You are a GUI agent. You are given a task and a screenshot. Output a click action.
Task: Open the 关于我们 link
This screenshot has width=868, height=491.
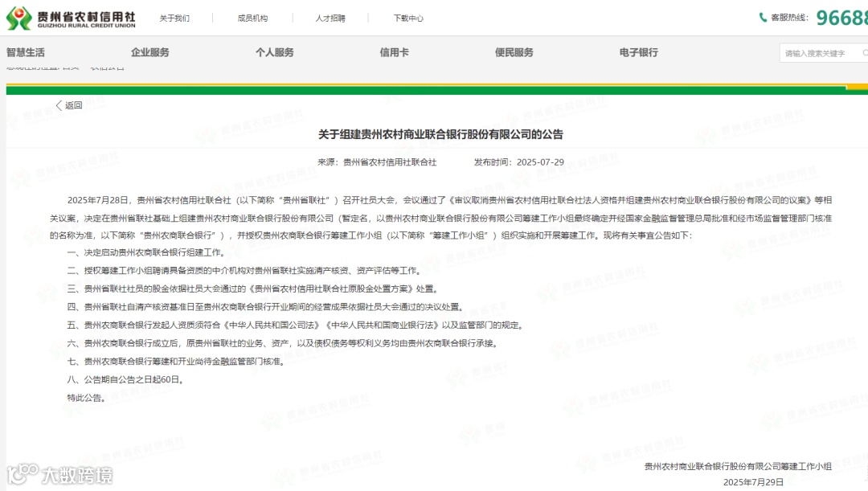click(x=174, y=18)
